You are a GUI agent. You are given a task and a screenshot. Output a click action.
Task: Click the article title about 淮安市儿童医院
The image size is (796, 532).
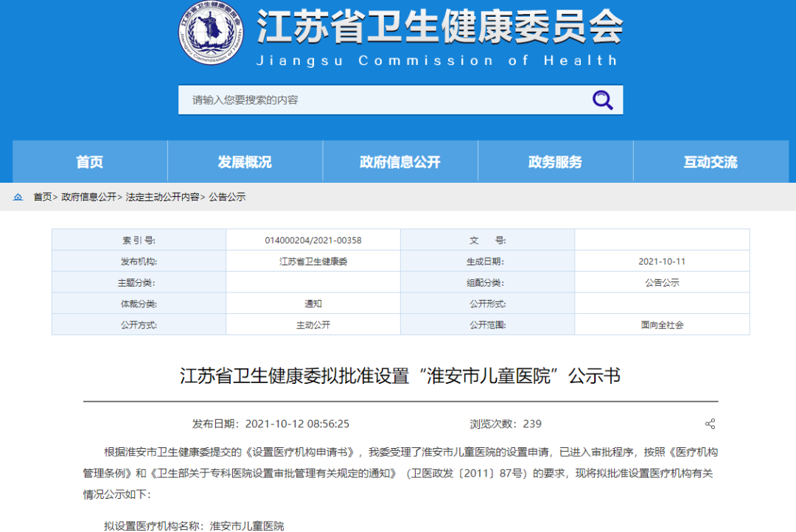(x=400, y=376)
